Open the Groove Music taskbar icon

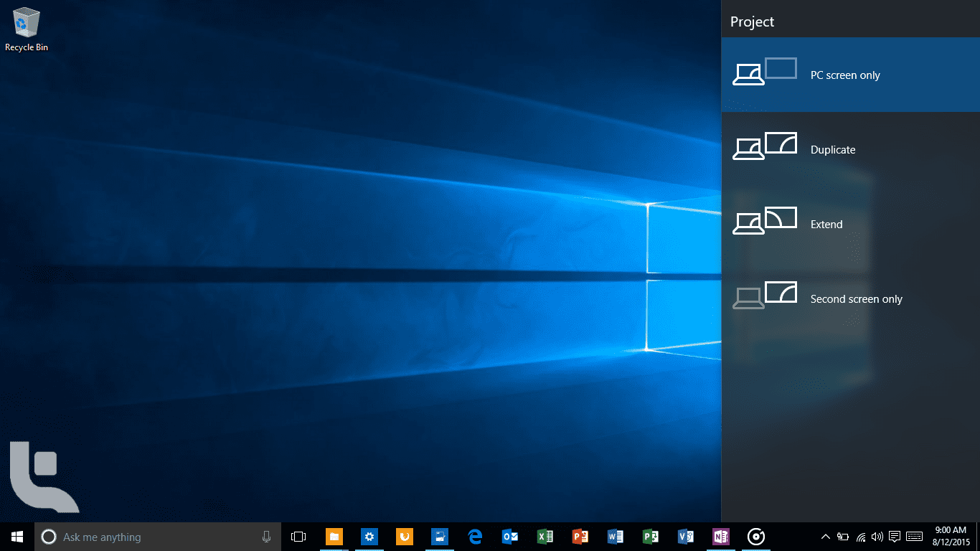(x=756, y=537)
